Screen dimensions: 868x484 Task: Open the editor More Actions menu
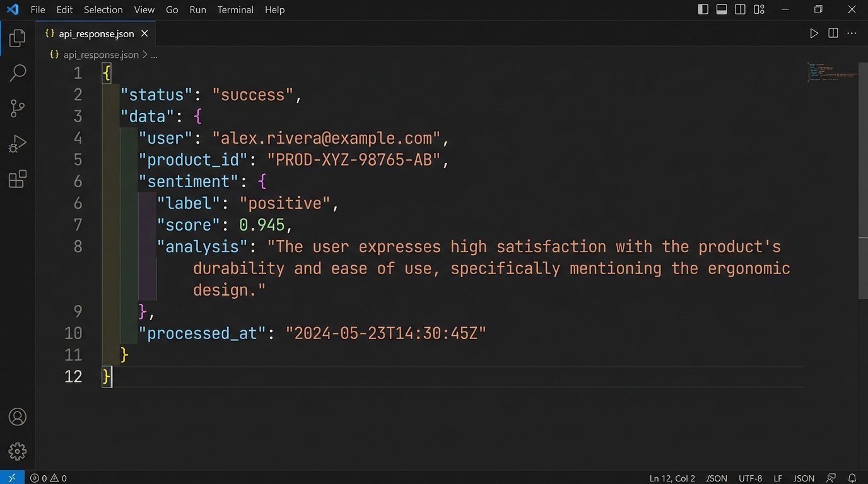[853, 33]
